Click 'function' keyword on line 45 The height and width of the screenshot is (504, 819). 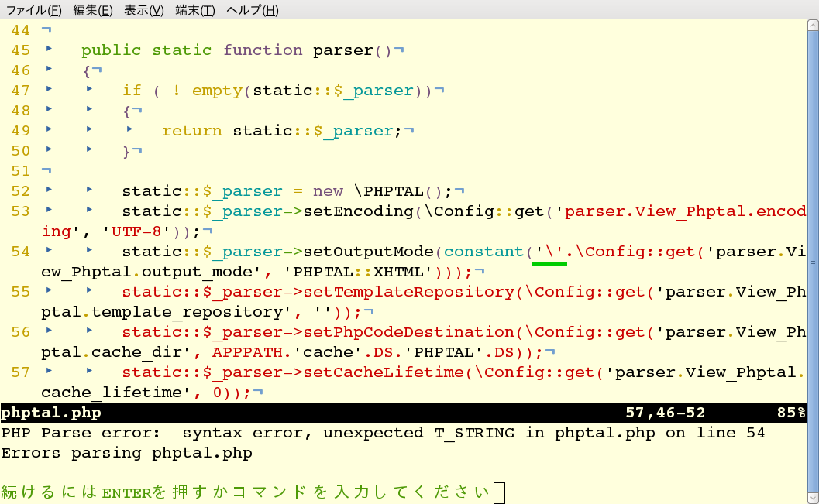[x=263, y=50]
